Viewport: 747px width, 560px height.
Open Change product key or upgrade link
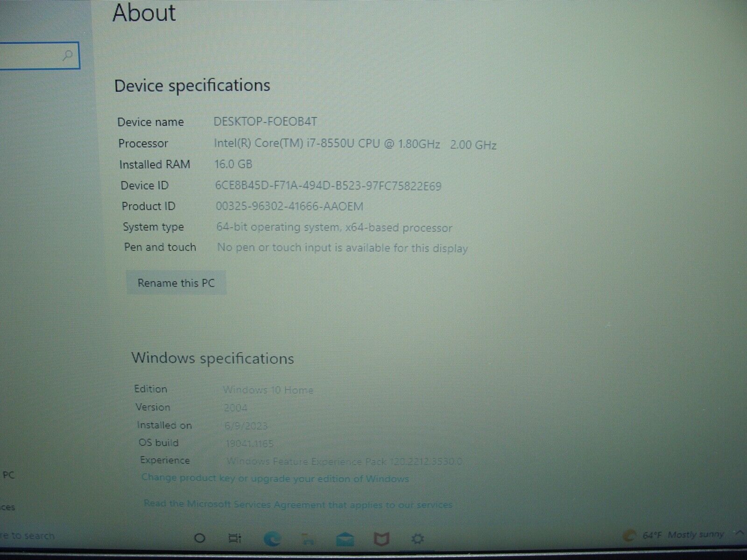(x=275, y=478)
